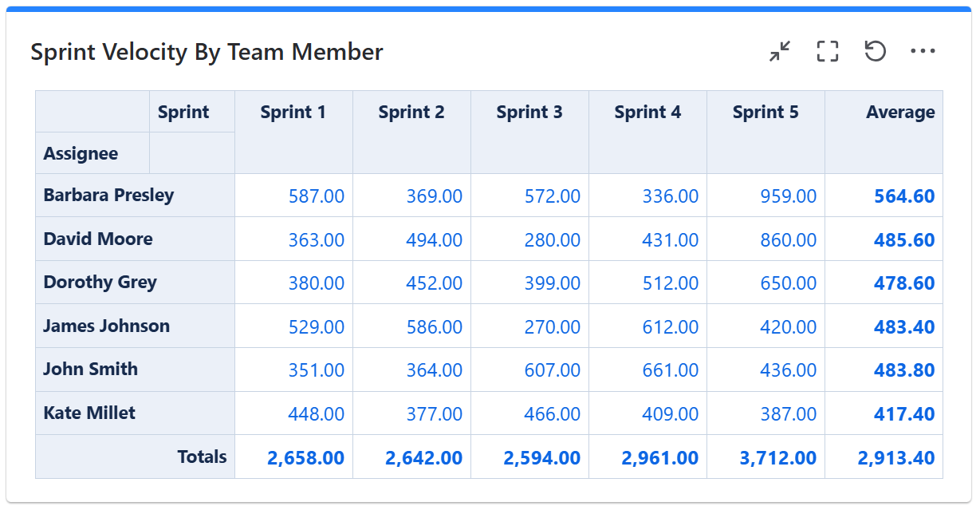Expand gadget to full screen
Viewport: 980px width, 510px height.
click(828, 52)
